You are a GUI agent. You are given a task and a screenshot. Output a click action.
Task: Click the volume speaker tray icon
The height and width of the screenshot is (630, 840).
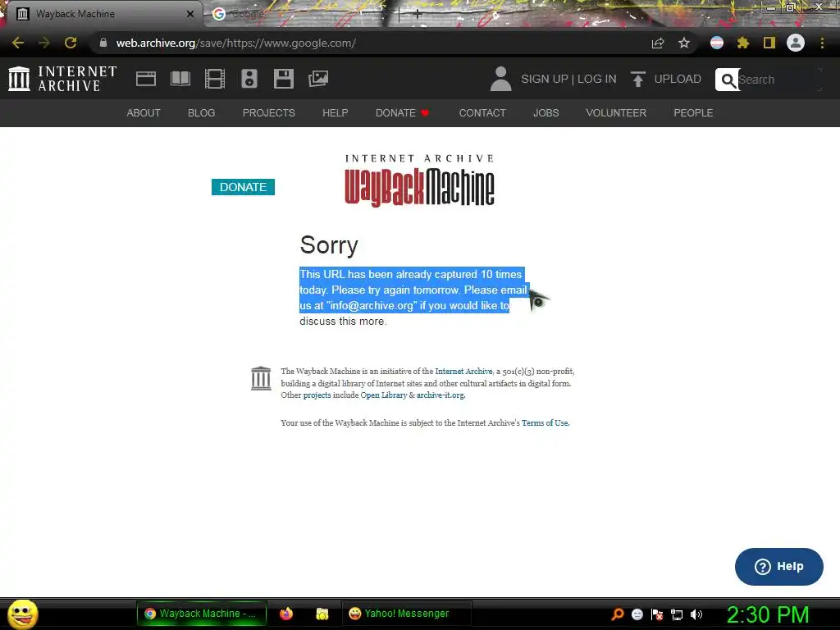696,614
